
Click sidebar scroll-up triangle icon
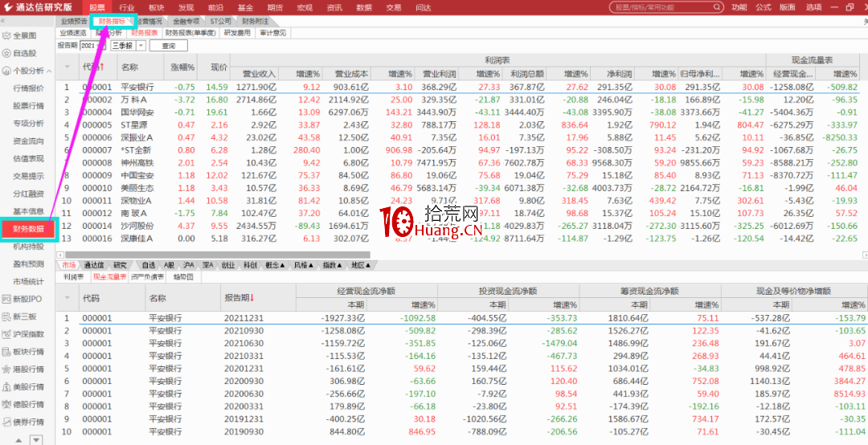coord(19,440)
